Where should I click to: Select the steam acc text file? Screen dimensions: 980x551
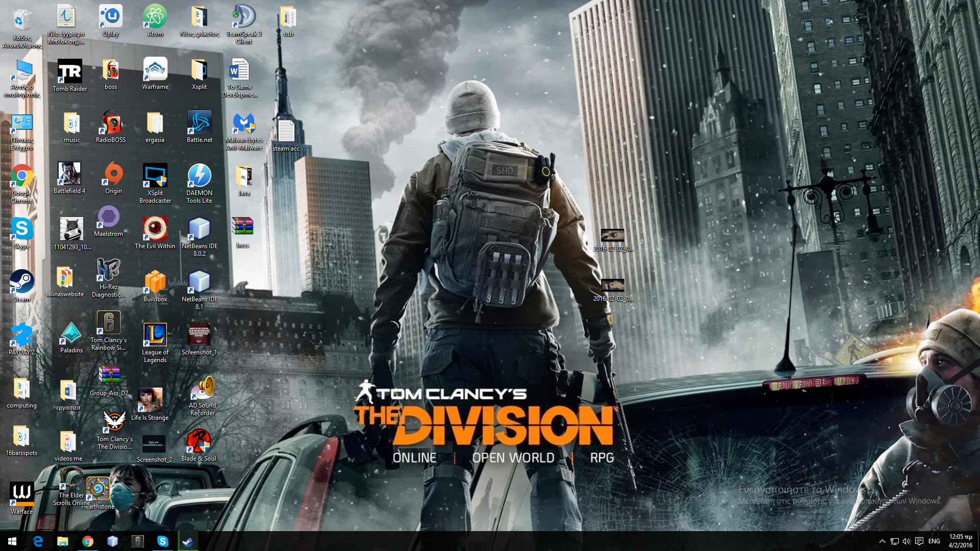pyautogui.click(x=286, y=136)
